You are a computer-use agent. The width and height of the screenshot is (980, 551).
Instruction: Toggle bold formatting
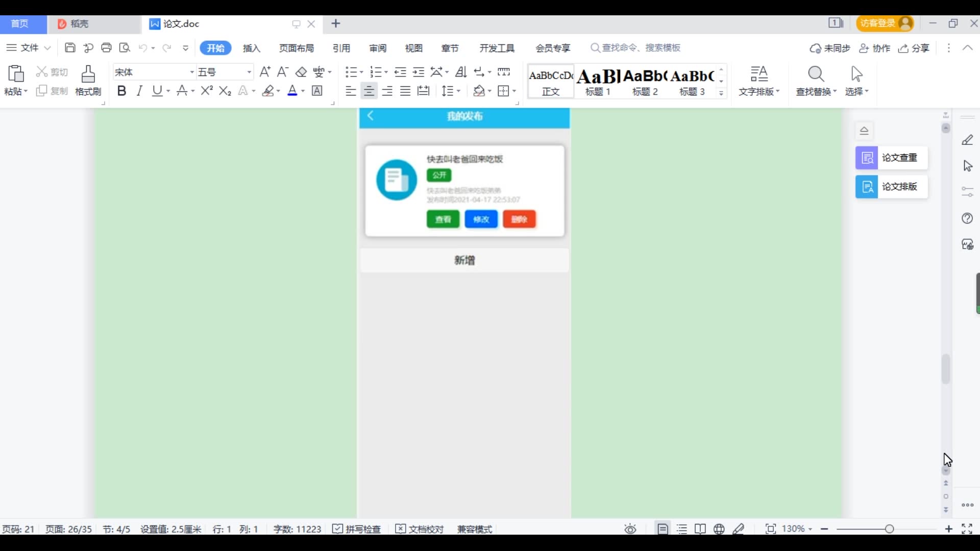coord(121,91)
